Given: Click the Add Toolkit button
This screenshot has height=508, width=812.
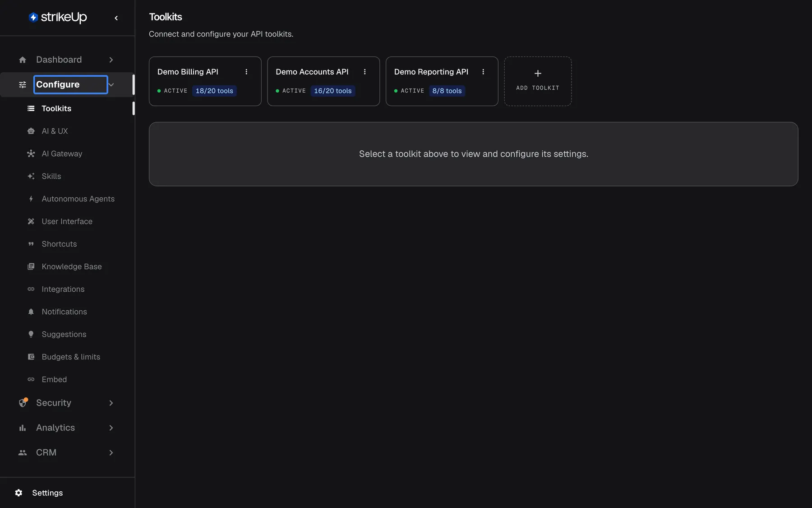Looking at the screenshot, I should pos(538,81).
